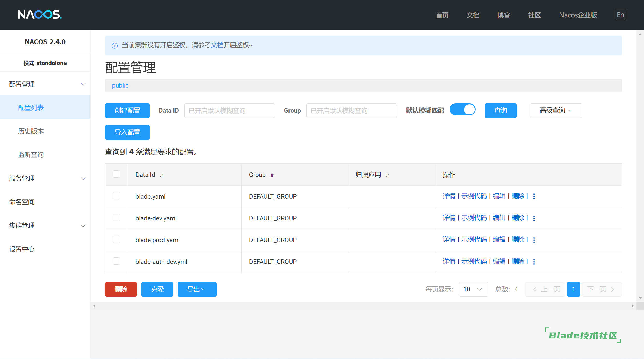Expand the 集群管理 sidebar section
The image size is (644, 359).
coord(45,226)
